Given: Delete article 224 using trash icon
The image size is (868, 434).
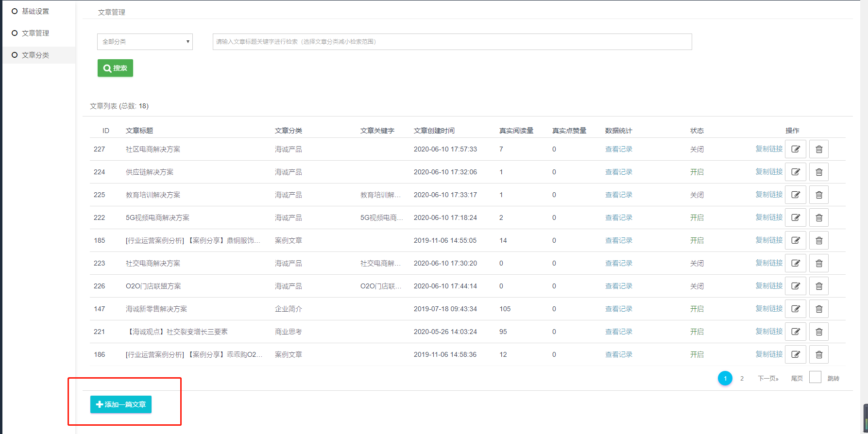Looking at the screenshot, I should point(818,172).
